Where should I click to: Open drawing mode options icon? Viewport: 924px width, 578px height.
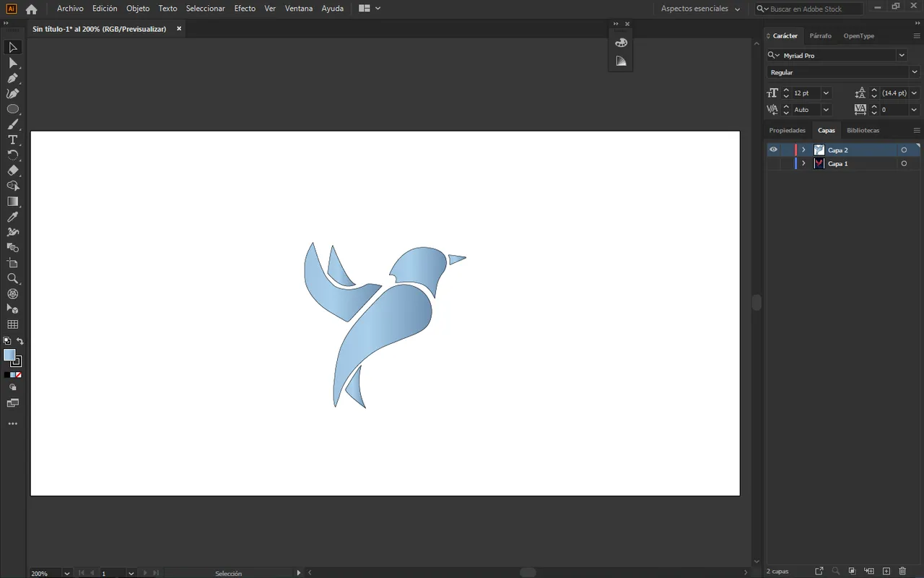[x=13, y=388]
